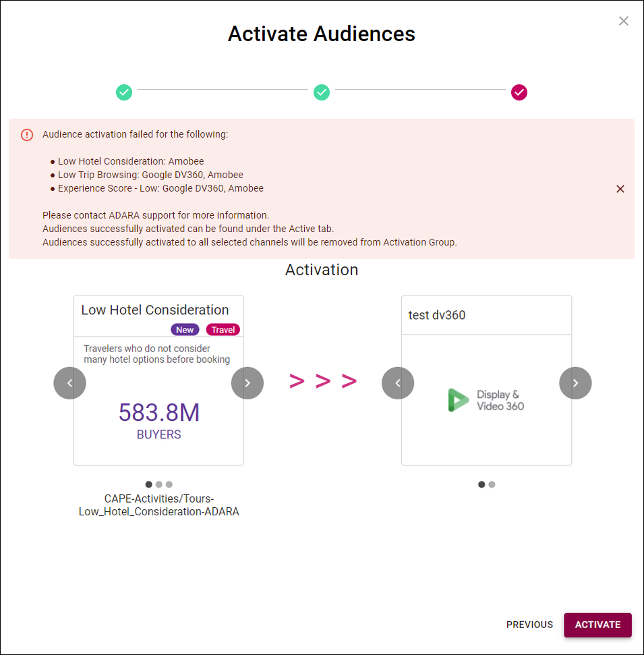Click the test dv360 card title
The height and width of the screenshot is (655, 644).
437,315
